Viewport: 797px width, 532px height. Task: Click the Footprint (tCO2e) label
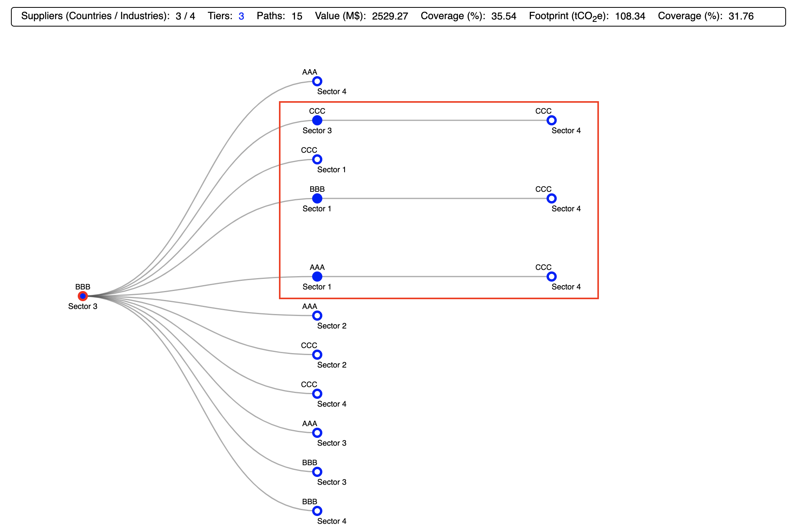[x=569, y=16]
